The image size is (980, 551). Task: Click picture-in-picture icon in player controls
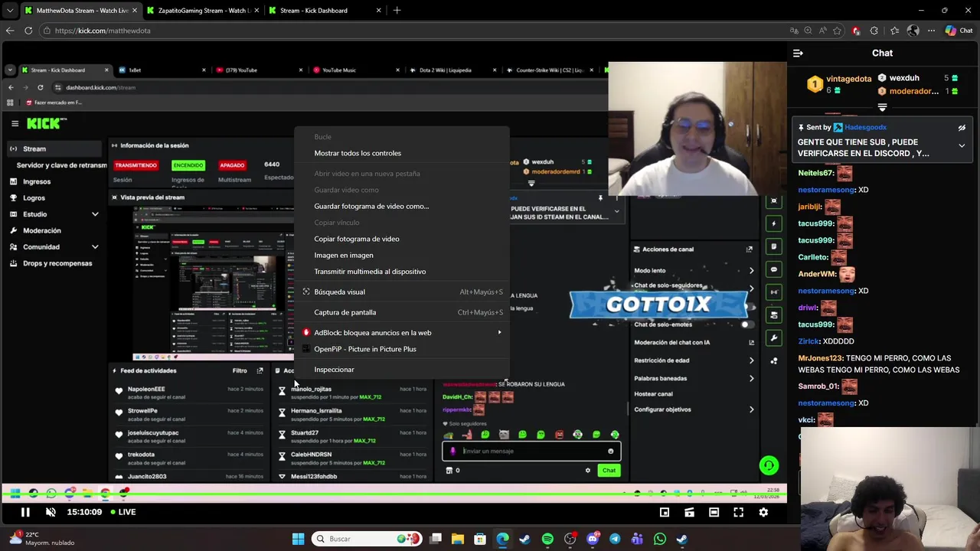tap(665, 512)
